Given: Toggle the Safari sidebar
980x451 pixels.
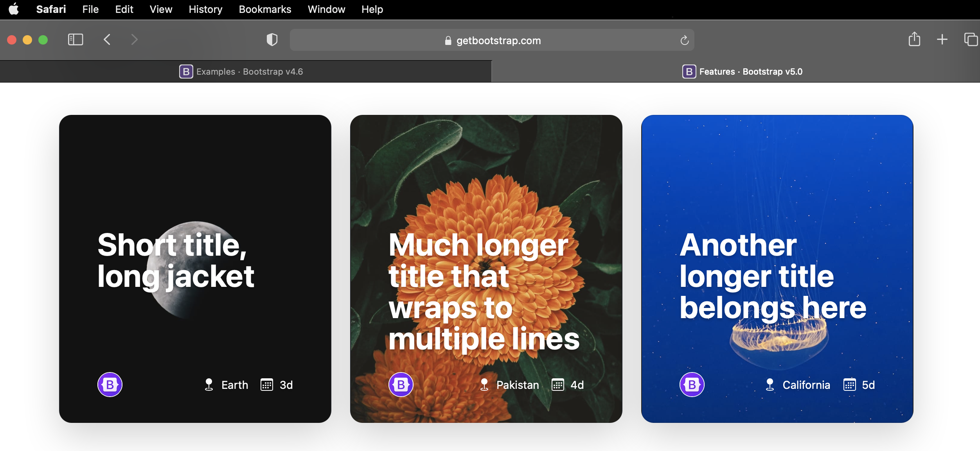Looking at the screenshot, I should [76, 39].
